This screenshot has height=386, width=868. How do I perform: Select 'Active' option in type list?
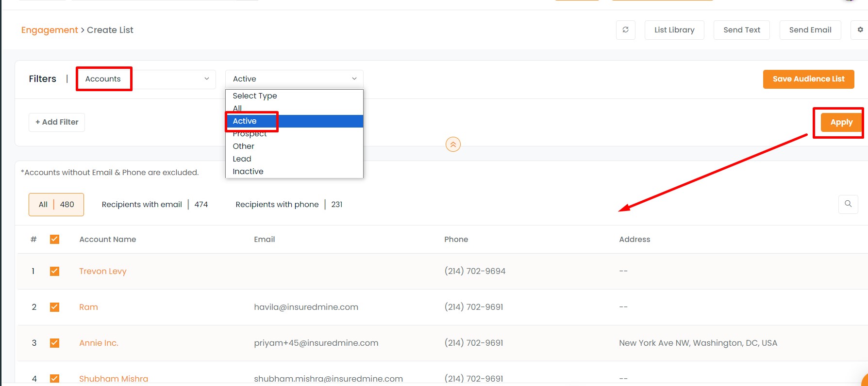pos(294,121)
